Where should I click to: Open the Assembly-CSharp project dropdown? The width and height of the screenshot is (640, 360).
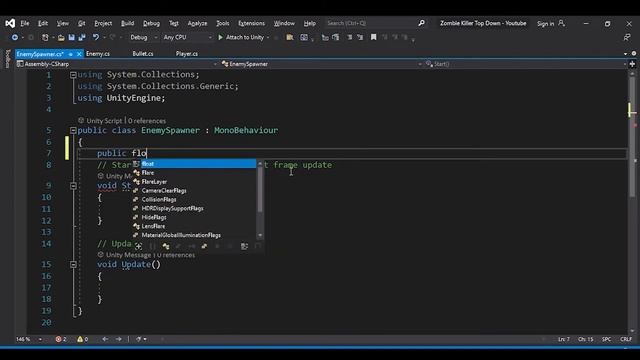117,64
